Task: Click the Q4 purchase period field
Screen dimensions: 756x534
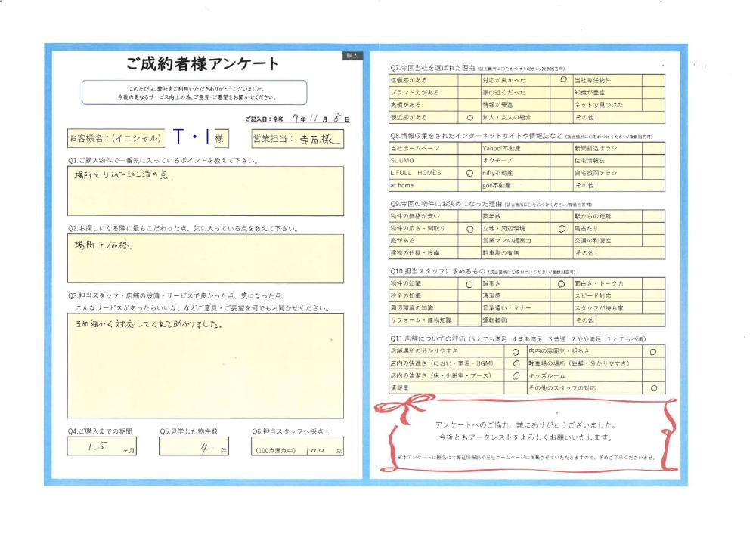Action: coord(102,447)
